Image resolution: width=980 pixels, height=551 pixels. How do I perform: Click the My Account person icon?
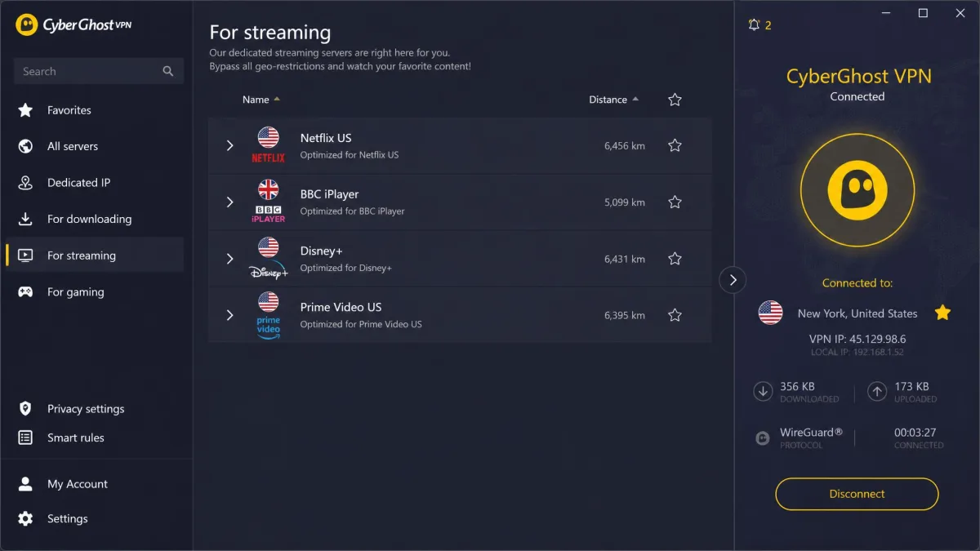25,484
